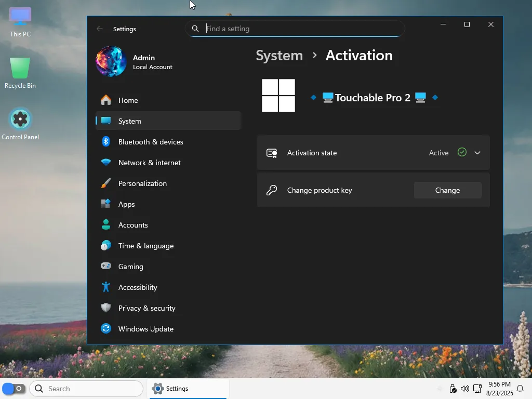Close the Settings window
Image resolution: width=532 pixels, height=399 pixels.
pos(490,24)
